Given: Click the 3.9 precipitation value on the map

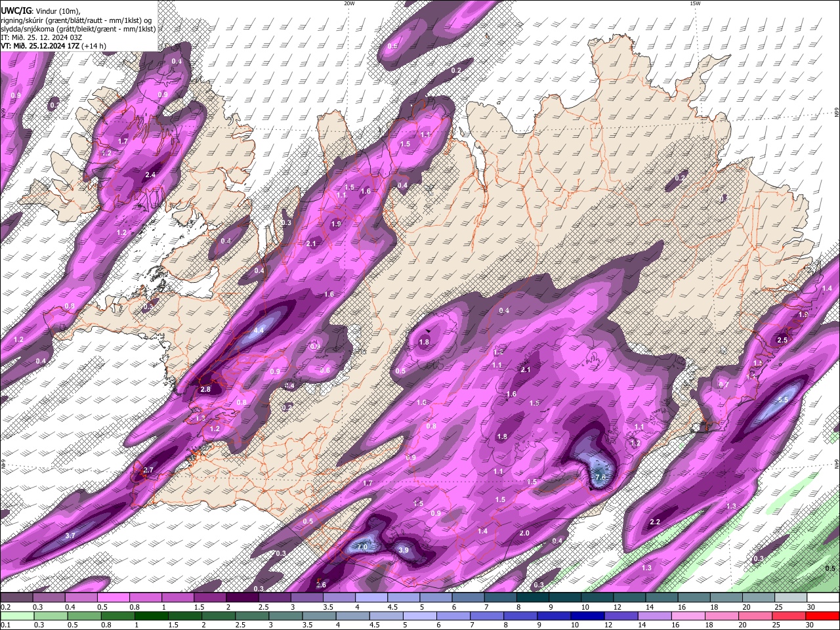Looking at the screenshot, I should tap(404, 550).
